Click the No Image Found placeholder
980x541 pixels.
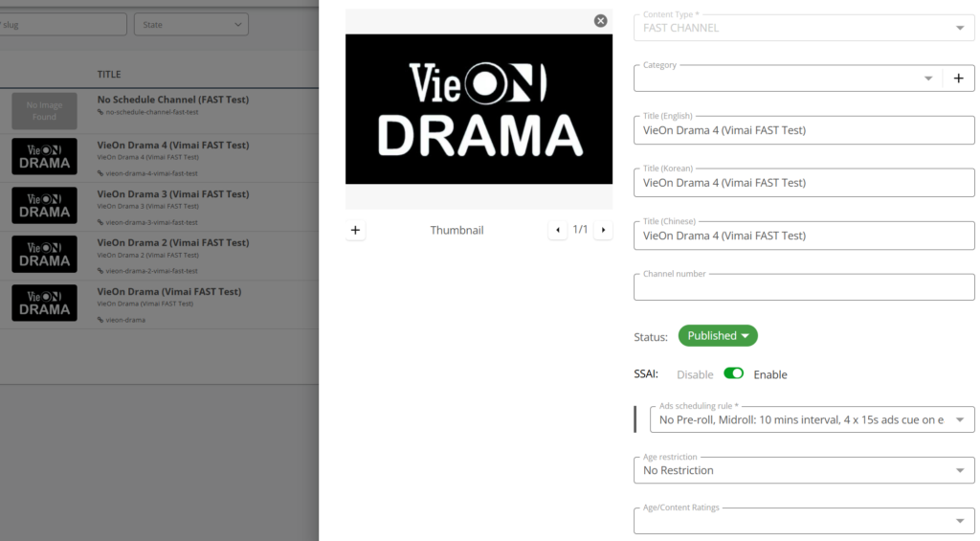click(44, 111)
